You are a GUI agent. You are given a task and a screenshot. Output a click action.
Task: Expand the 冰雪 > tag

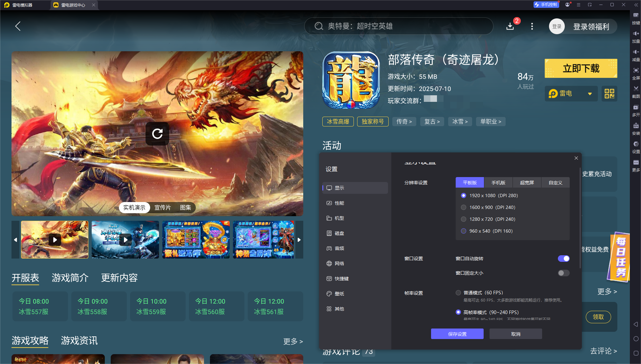coord(460,122)
